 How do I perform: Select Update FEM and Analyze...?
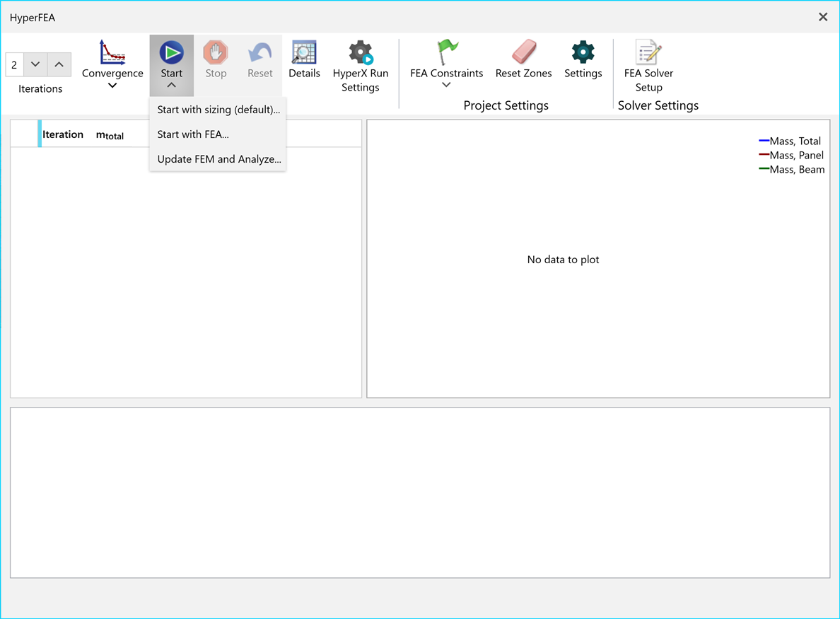[x=218, y=158]
